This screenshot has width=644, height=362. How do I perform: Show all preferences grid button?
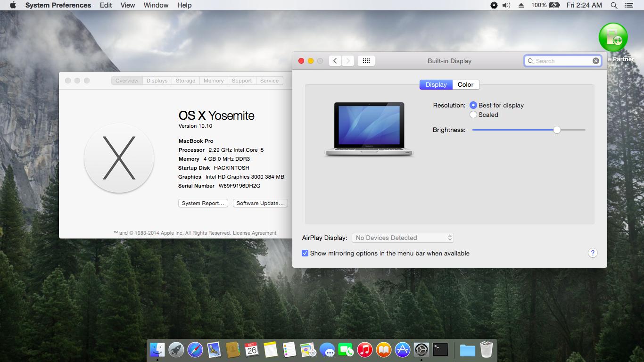(x=366, y=61)
